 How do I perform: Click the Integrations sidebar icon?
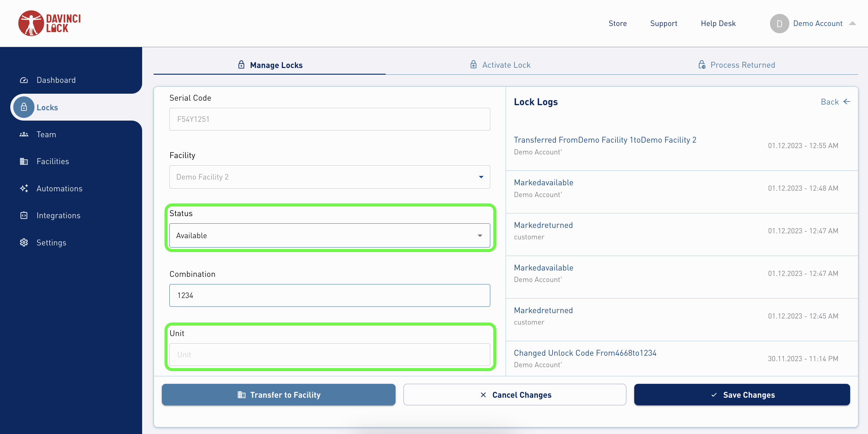coord(24,215)
